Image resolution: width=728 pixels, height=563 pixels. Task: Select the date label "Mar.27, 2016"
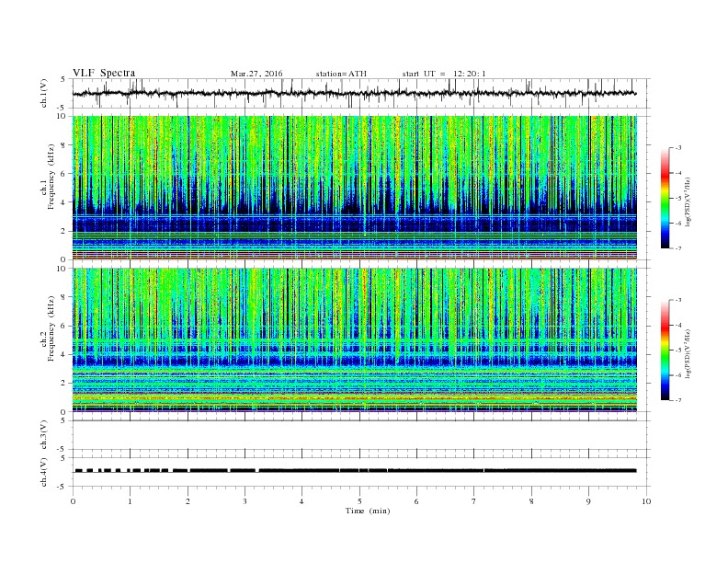(x=256, y=74)
